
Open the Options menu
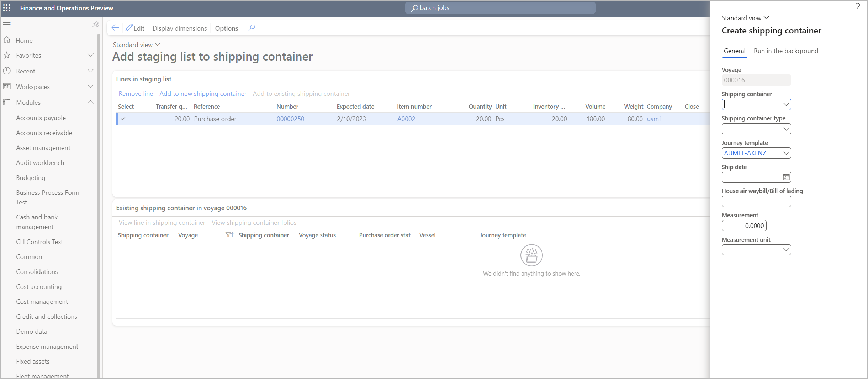226,28
